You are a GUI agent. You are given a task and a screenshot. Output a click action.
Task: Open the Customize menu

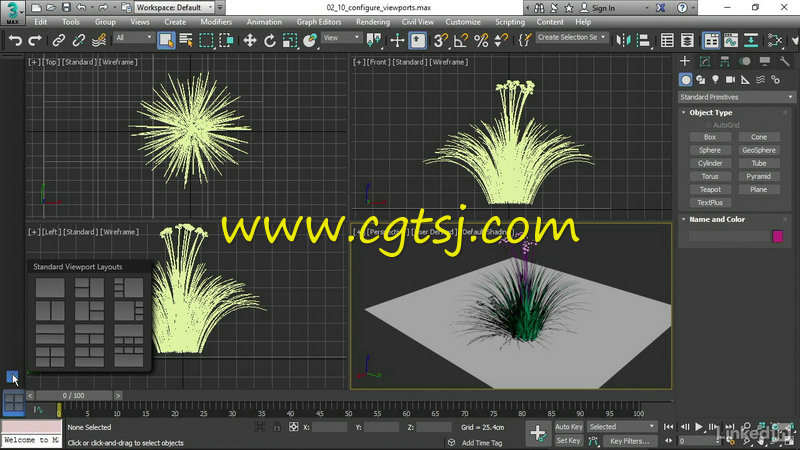click(463, 22)
